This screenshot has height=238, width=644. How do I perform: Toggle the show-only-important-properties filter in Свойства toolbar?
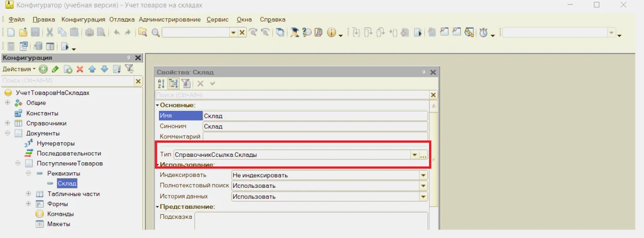(186, 84)
